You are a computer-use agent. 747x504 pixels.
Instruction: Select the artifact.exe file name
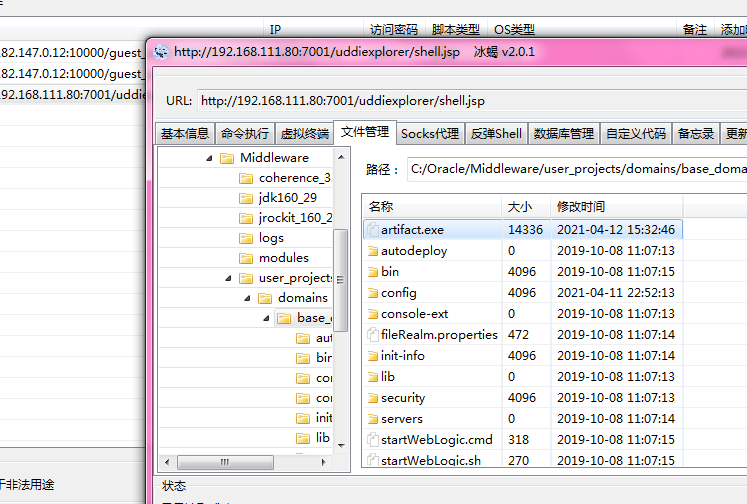(x=412, y=230)
